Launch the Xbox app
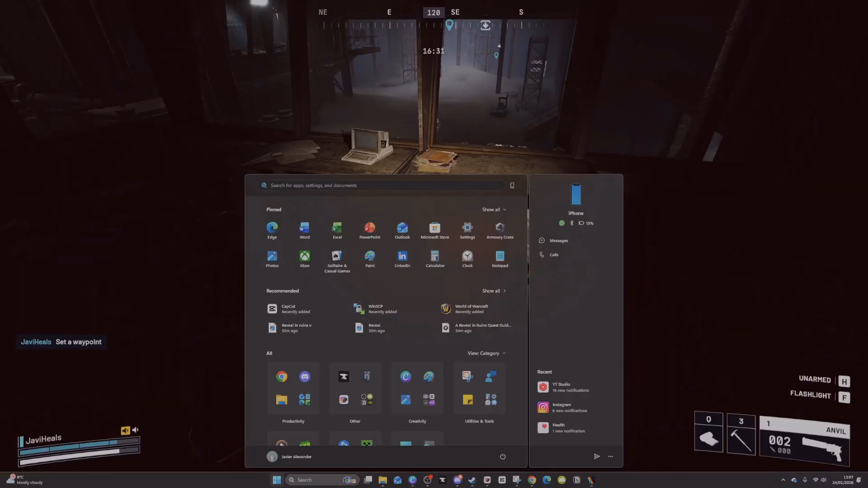Screen dimensions: 868x488 [x=304, y=259]
